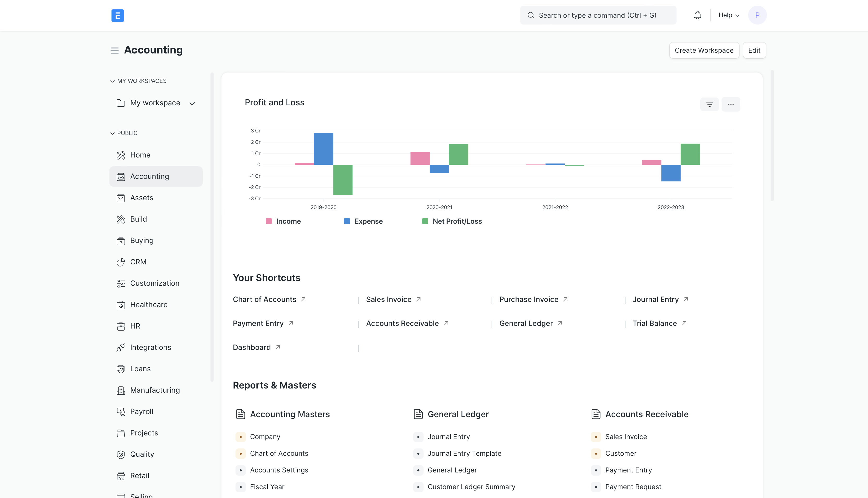
Task: Open the Help dropdown menu
Action: point(728,15)
